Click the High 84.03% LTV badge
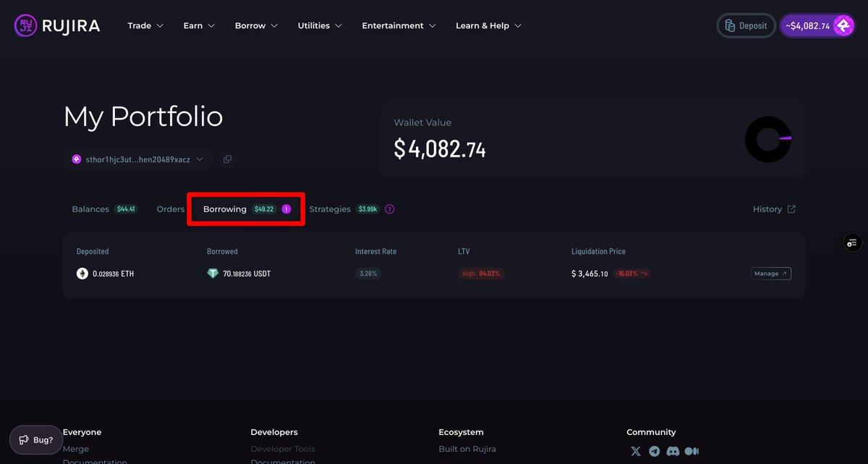 pyautogui.click(x=481, y=274)
